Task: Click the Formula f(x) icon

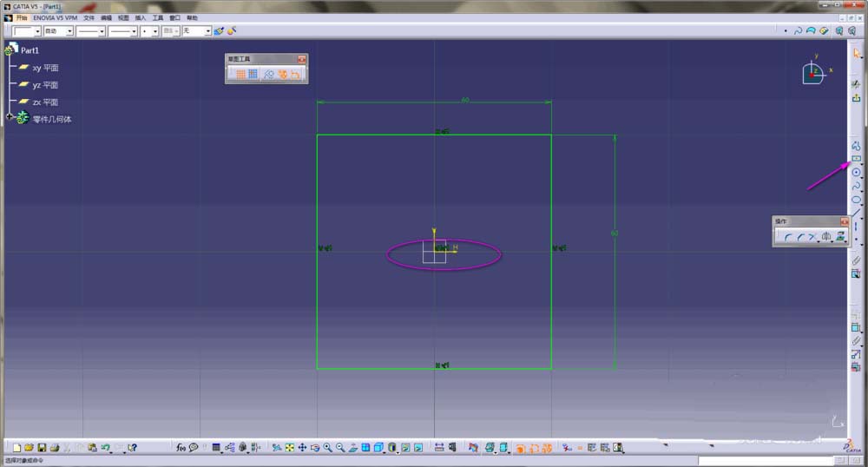Action: [x=181, y=448]
